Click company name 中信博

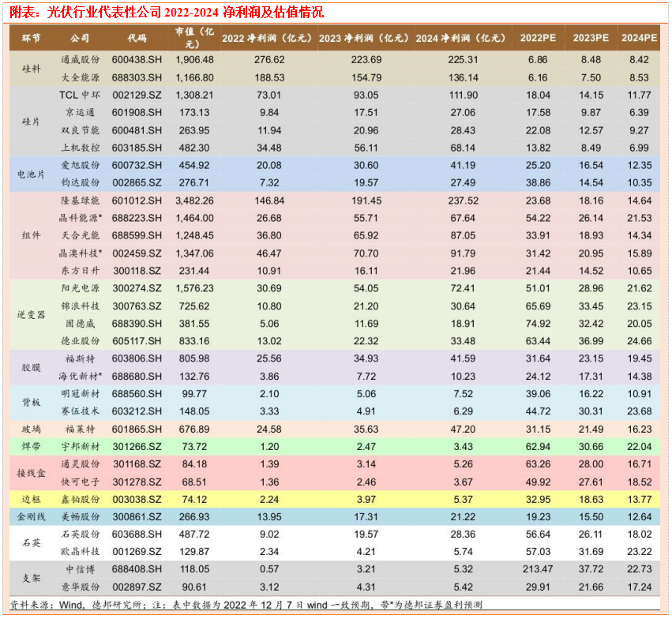[80, 570]
